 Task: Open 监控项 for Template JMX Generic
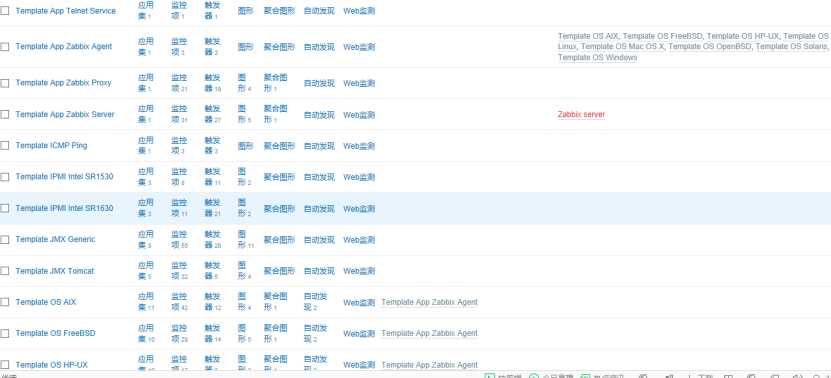coord(179,240)
